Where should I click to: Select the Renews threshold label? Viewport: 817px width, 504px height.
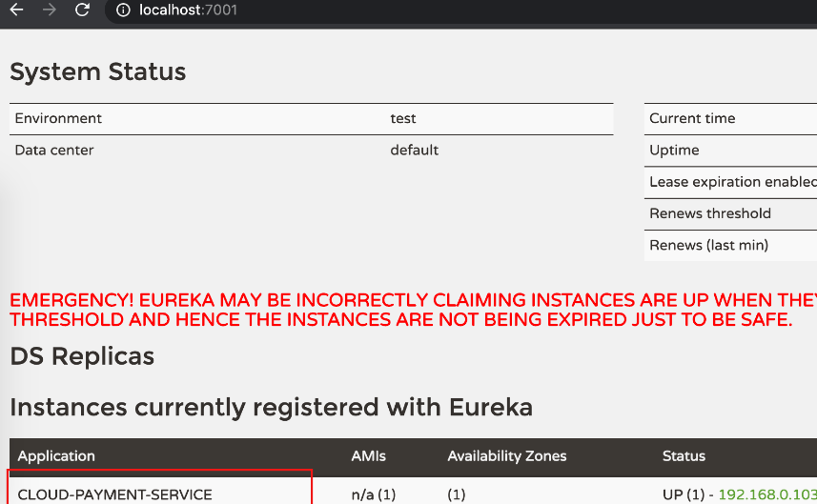coord(709,213)
